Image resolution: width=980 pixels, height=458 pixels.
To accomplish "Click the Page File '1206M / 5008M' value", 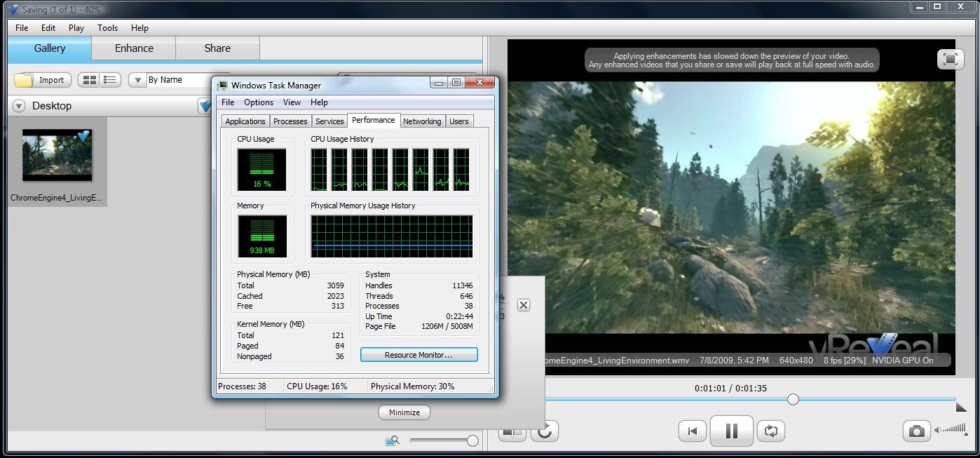I will (x=447, y=326).
